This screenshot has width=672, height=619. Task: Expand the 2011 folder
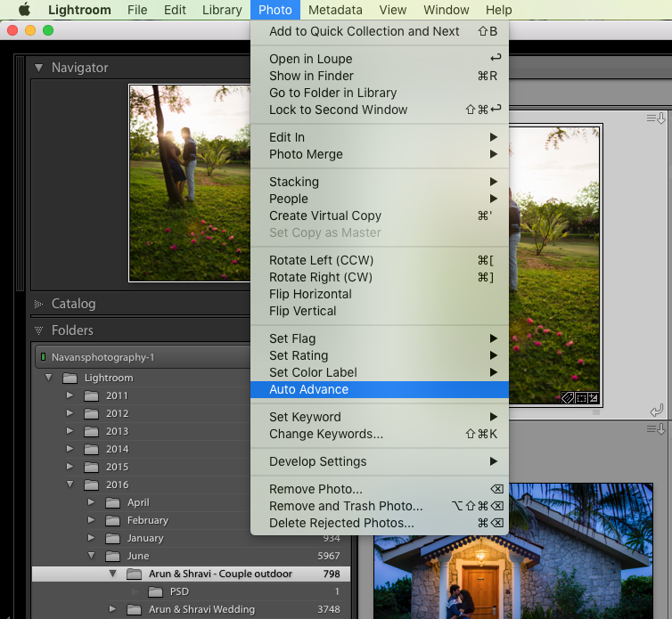tap(70, 395)
